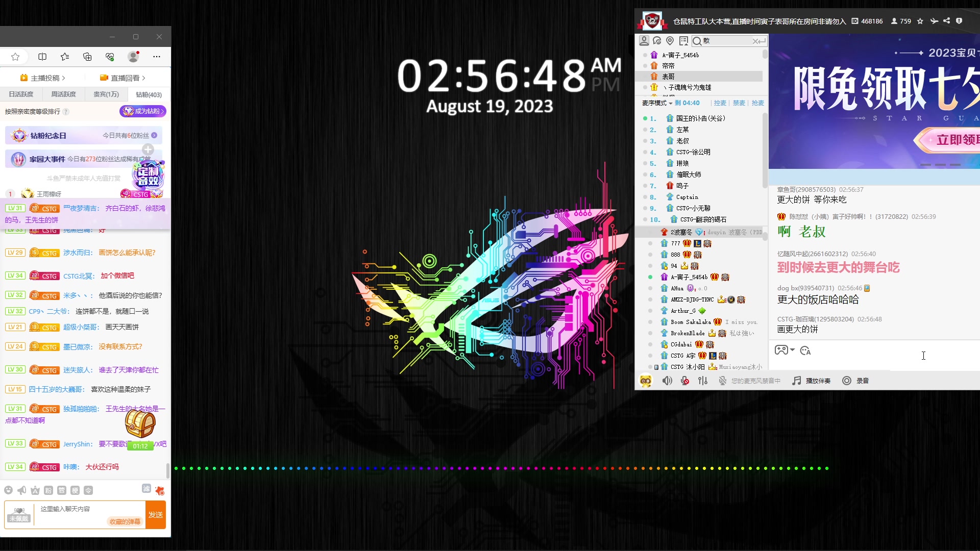Clear the YY search field with the X
Viewport: 980px width, 551px height.
(755, 41)
